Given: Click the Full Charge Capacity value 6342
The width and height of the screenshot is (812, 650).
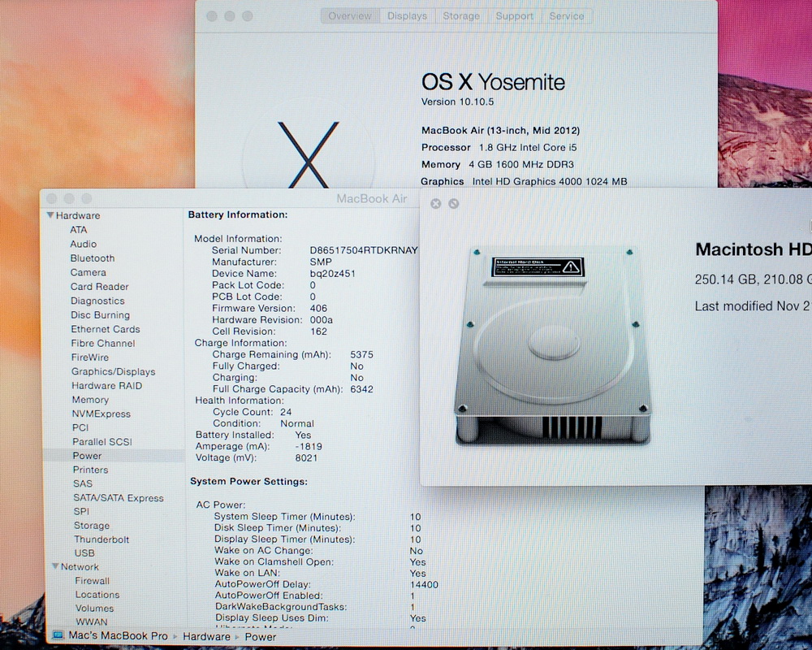Looking at the screenshot, I should (x=361, y=389).
